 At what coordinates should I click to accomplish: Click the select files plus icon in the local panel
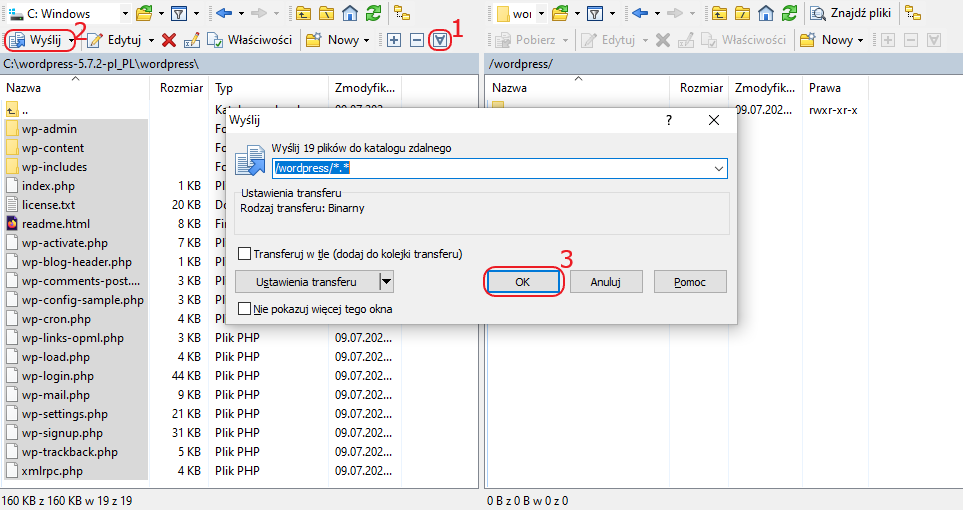coord(394,40)
